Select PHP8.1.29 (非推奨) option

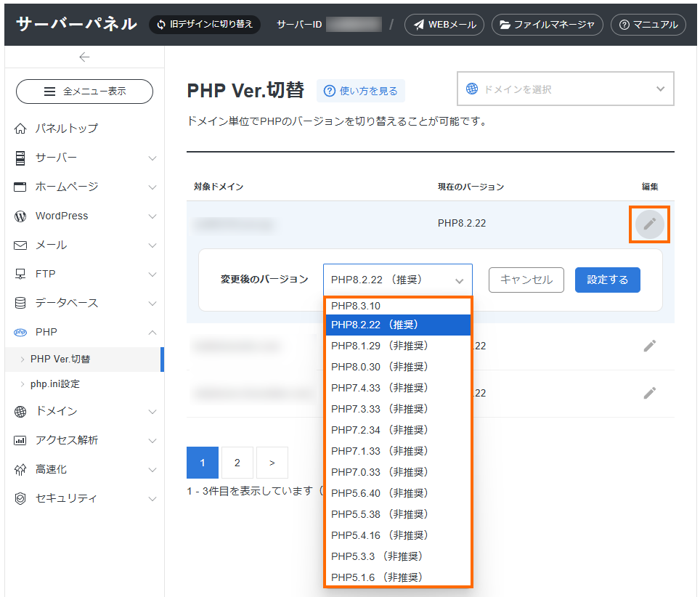[x=398, y=346]
